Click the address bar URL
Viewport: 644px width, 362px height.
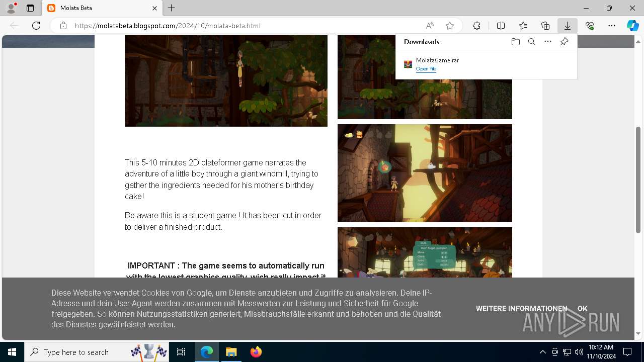click(x=168, y=26)
